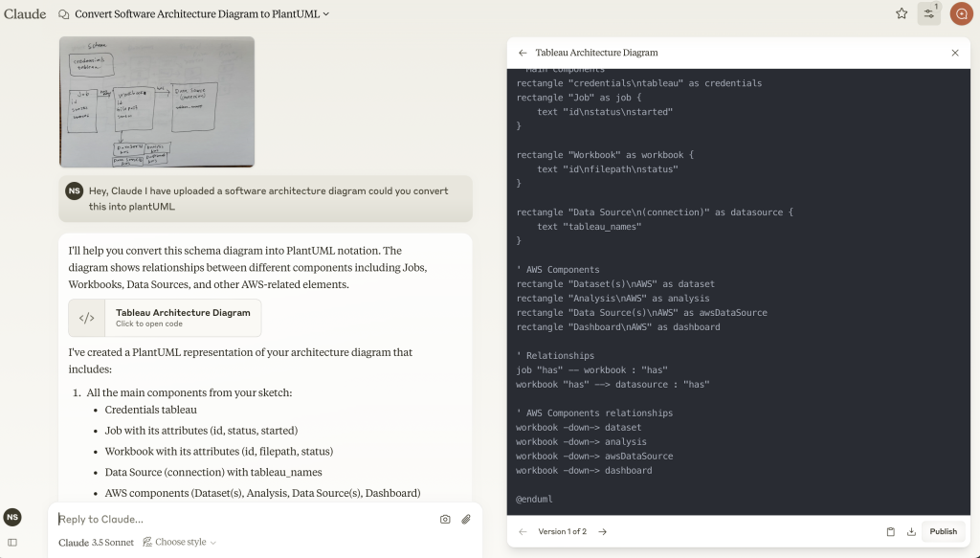Attach a file with the paperclip icon
Image resolution: width=980 pixels, height=558 pixels.
466,520
